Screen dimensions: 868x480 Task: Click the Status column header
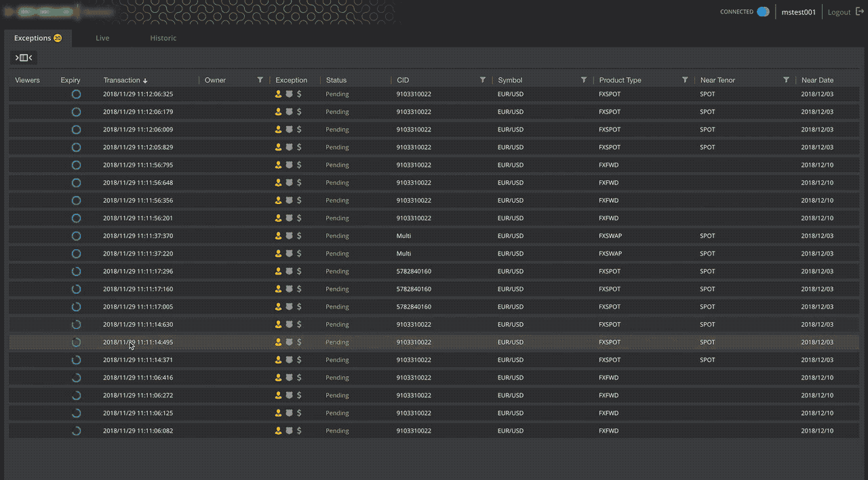click(336, 80)
